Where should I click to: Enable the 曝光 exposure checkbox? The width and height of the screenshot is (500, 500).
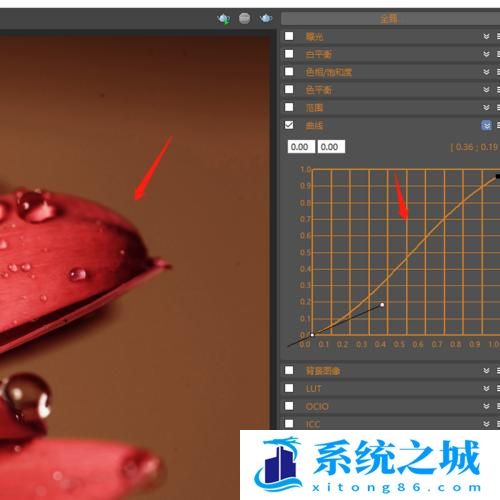pos(289,36)
